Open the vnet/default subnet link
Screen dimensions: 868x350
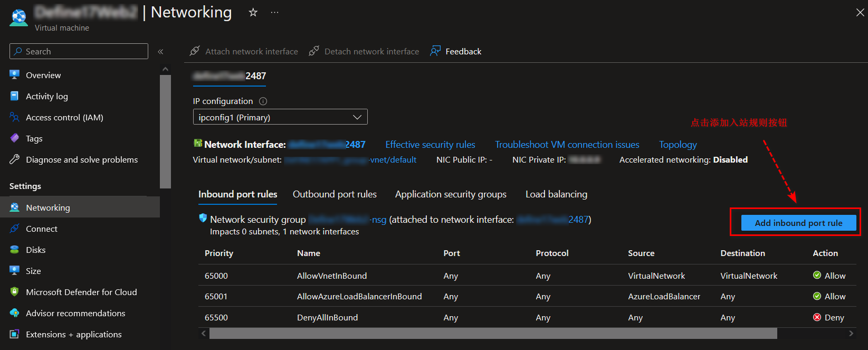pos(350,160)
